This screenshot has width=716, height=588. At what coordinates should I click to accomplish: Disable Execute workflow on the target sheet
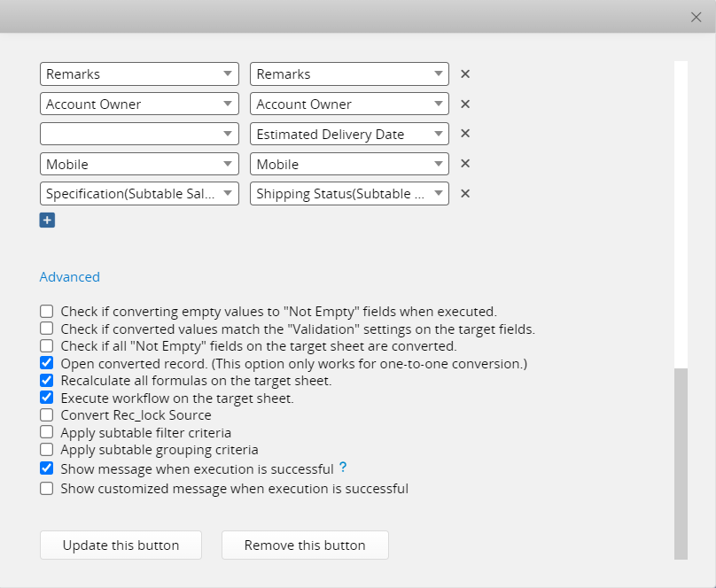click(x=47, y=398)
